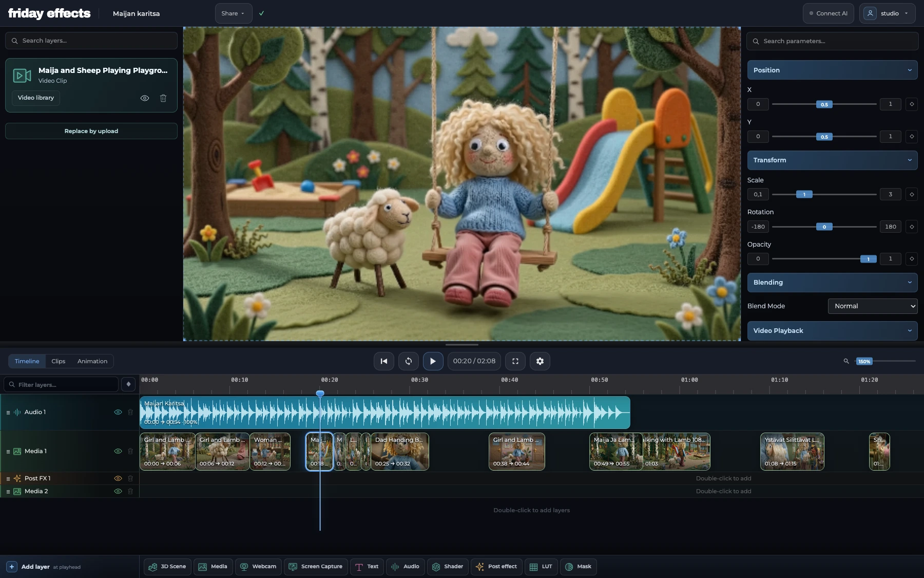
Task: Click the Opacity keyframe diamond icon
Action: [912, 259]
